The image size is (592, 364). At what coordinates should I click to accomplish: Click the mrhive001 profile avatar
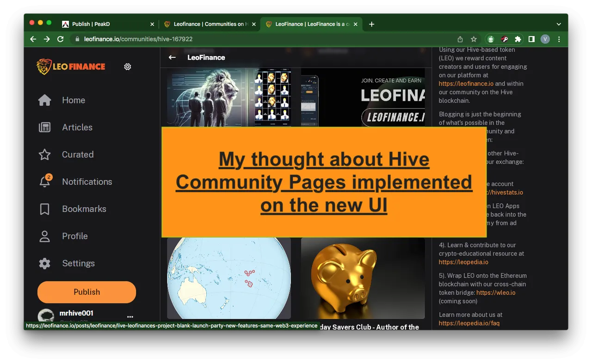coord(46,316)
